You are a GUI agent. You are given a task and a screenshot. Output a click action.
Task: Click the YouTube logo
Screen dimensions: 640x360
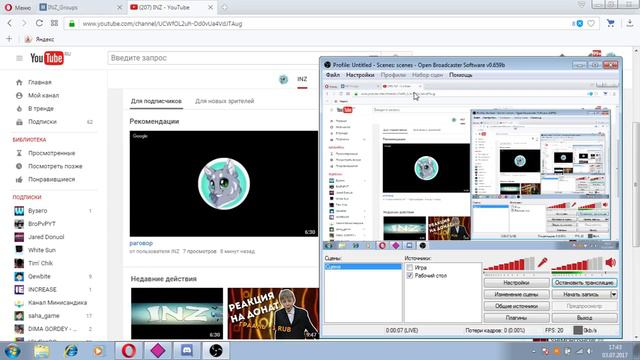pyautogui.click(x=47, y=58)
